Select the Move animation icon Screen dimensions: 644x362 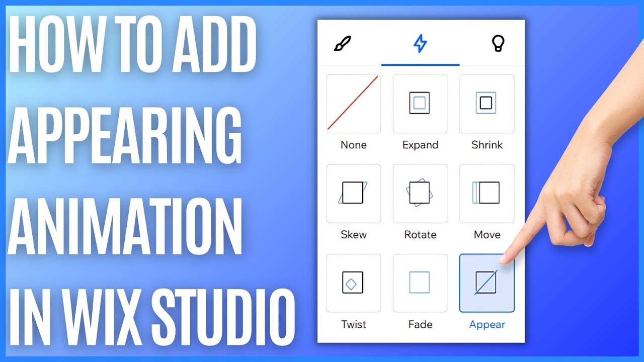tap(487, 193)
